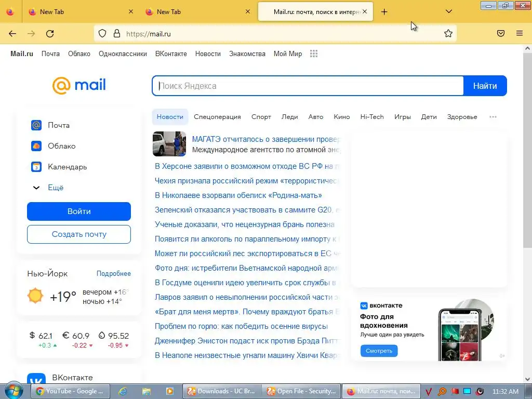
Task: Click the Найти search button
Action: coord(485,86)
